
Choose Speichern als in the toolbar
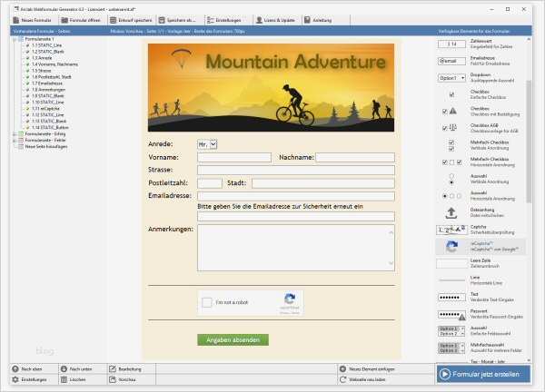177,20
